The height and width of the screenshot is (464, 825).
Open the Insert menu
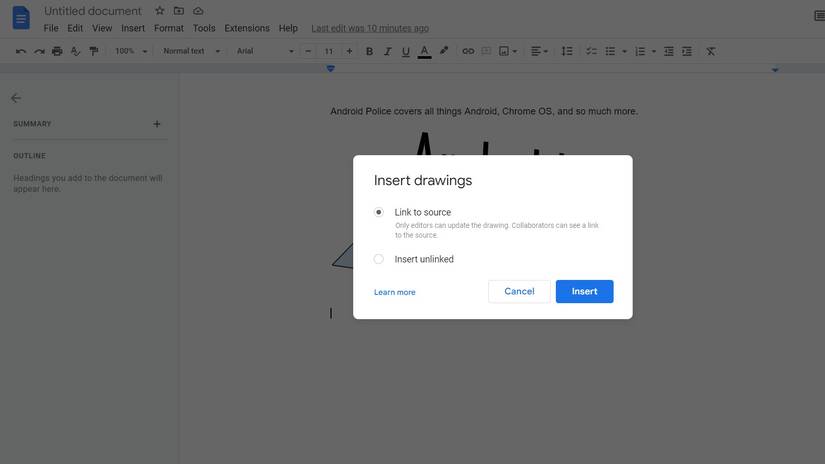tap(133, 28)
